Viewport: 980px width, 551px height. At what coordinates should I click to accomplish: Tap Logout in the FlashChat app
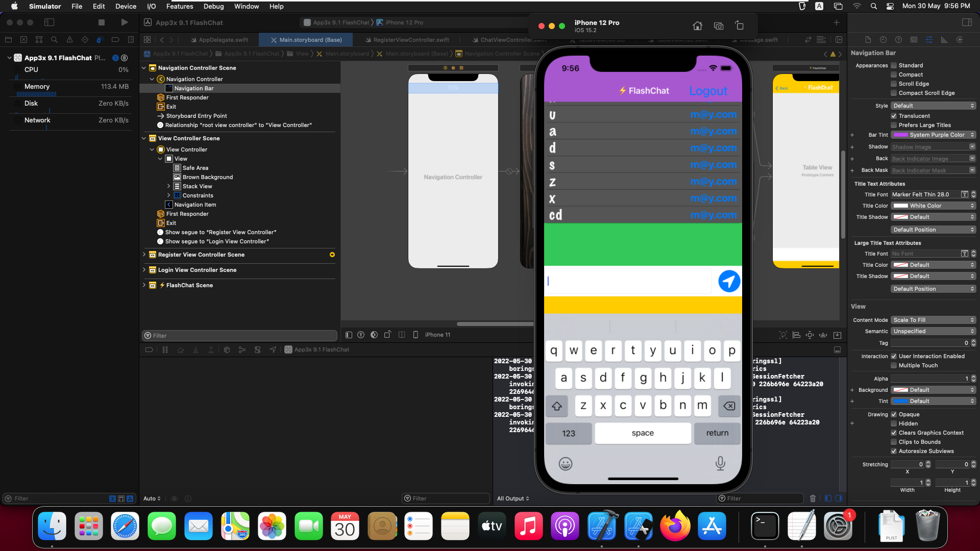click(708, 91)
